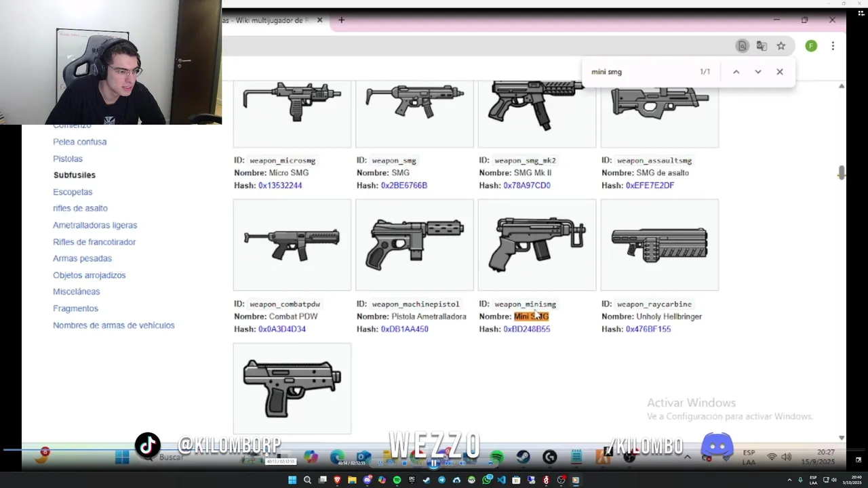Click the page vertical scrollbar thumb
The image size is (868, 488).
pos(842,173)
